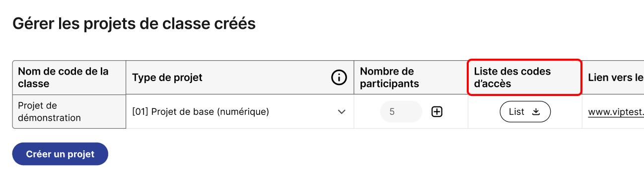The image size is (644, 184).
Task: Click the download arrow icon in List button
Action: pos(536,112)
